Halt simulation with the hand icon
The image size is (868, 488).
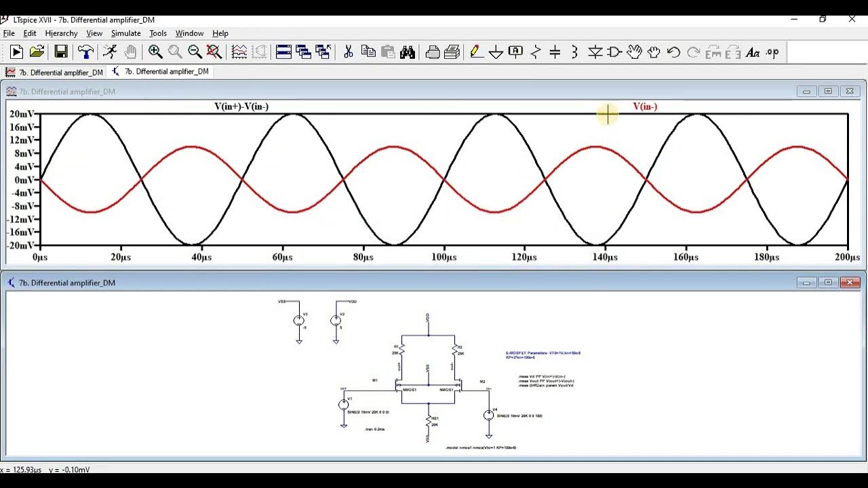coord(130,52)
